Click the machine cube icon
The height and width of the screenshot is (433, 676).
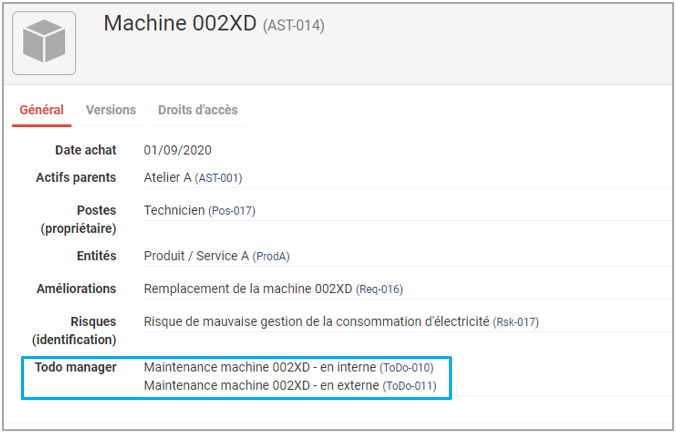[44, 42]
